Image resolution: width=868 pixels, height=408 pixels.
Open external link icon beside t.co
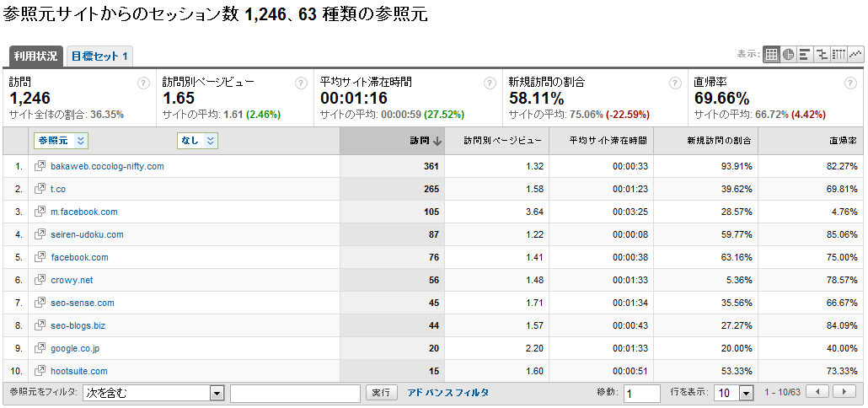click(x=40, y=190)
